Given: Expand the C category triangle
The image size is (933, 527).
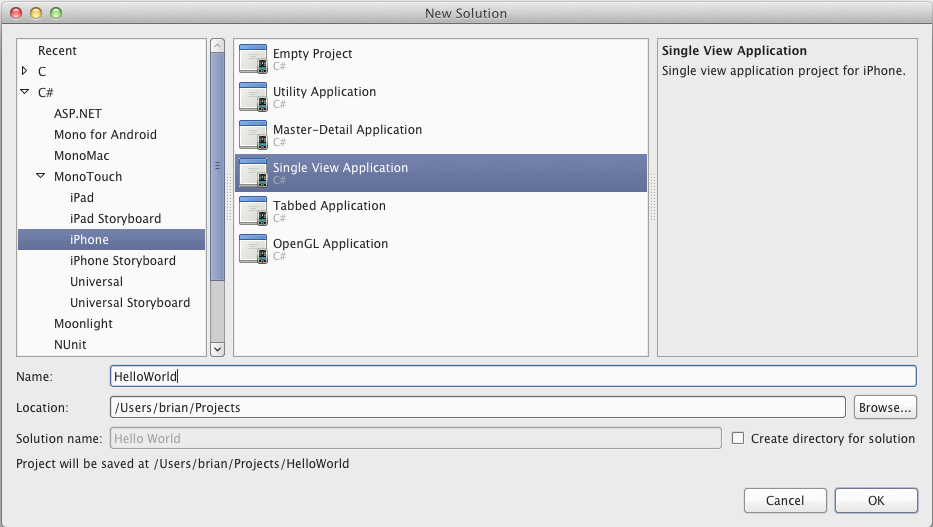Looking at the screenshot, I should 24,71.
